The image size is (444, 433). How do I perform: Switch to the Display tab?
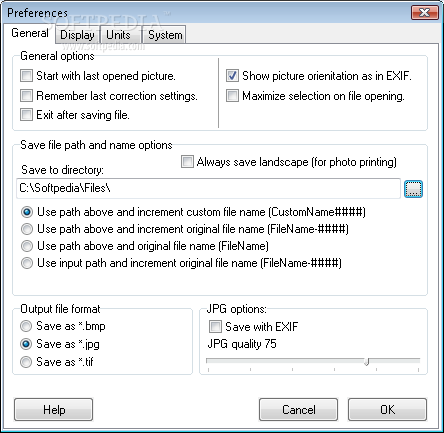tap(77, 35)
